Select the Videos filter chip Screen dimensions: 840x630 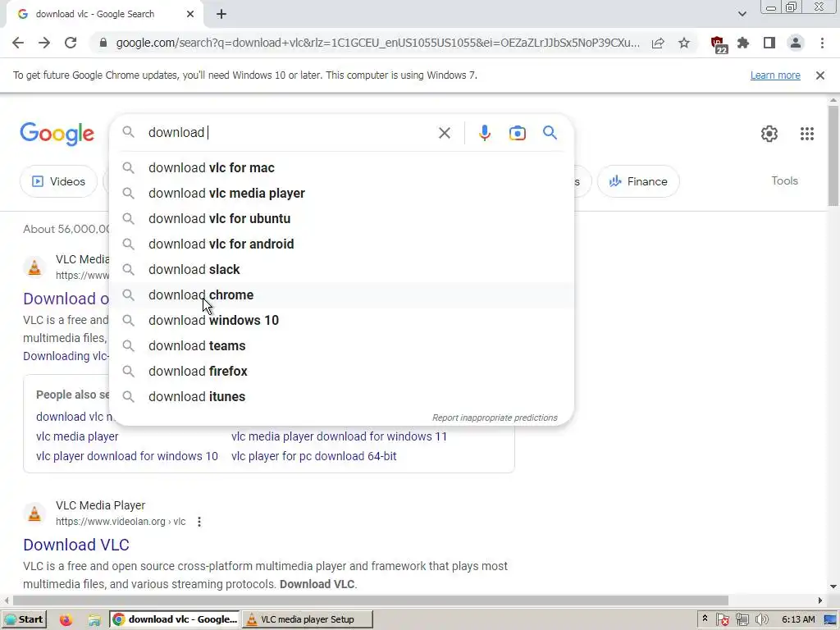[58, 181]
